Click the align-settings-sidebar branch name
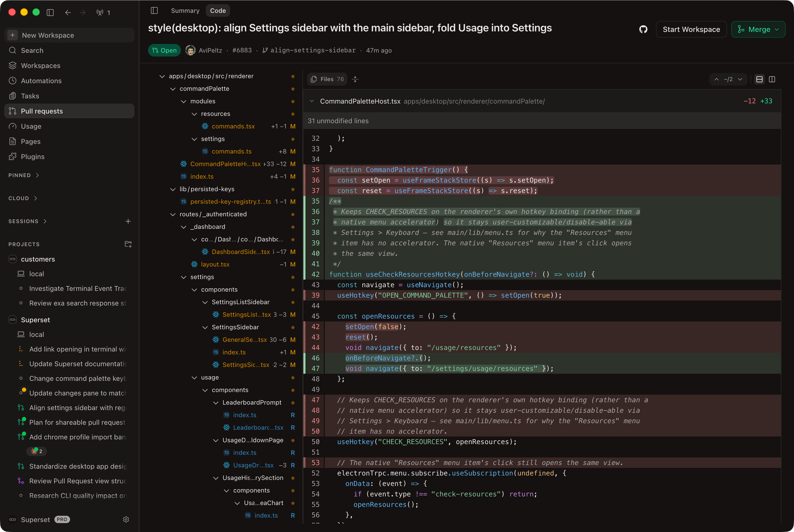The width and height of the screenshot is (794, 532). [313, 50]
